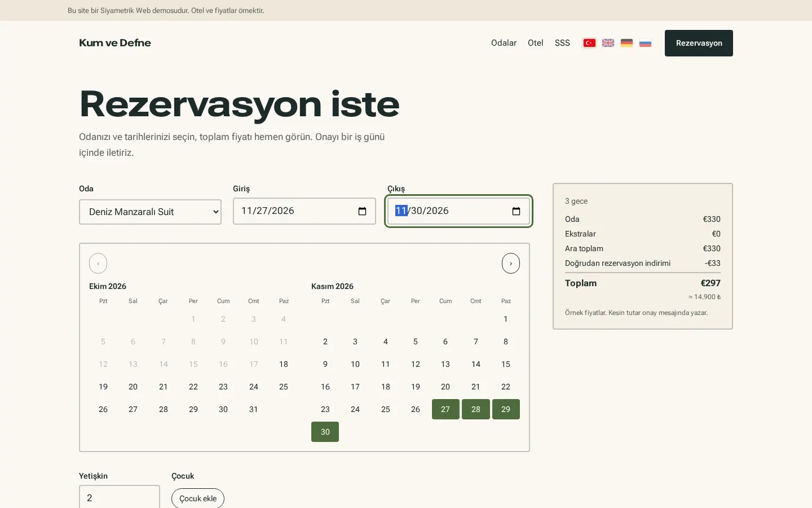Viewport: 812px width, 508px height.
Task: Select 29 Kasım 2026 in calendar
Action: (506, 409)
